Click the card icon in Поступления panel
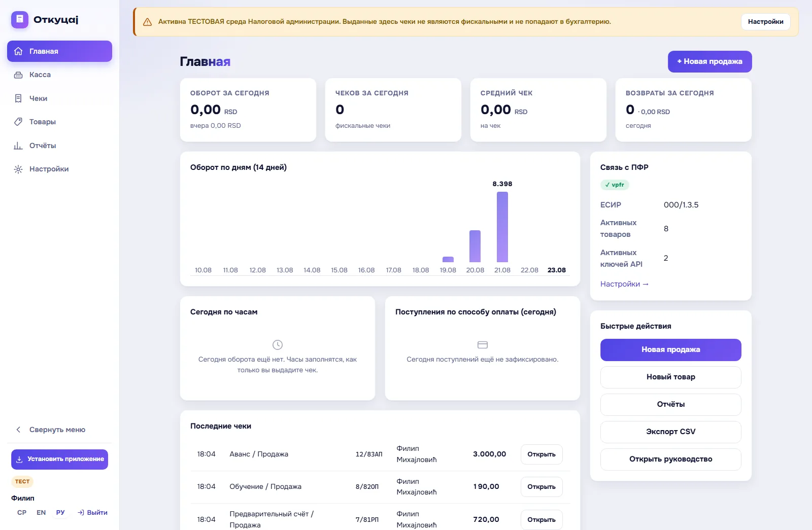 [x=483, y=345]
